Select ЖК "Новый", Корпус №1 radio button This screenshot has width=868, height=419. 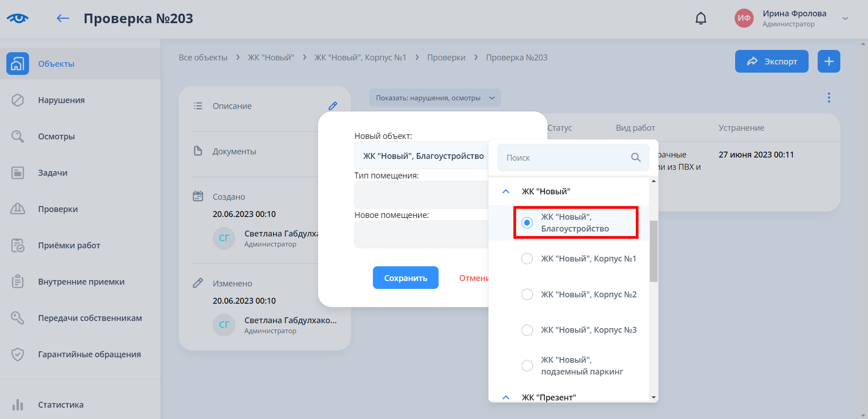tap(527, 259)
